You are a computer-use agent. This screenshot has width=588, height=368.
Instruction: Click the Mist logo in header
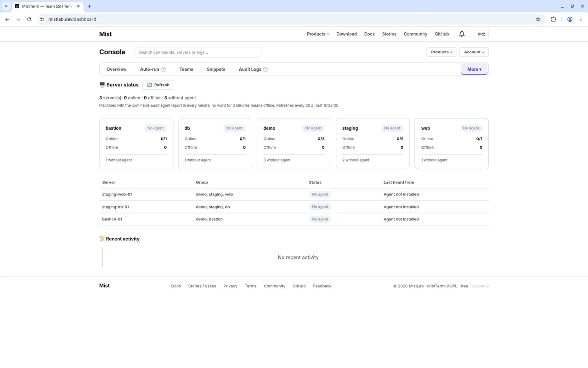point(105,34)
